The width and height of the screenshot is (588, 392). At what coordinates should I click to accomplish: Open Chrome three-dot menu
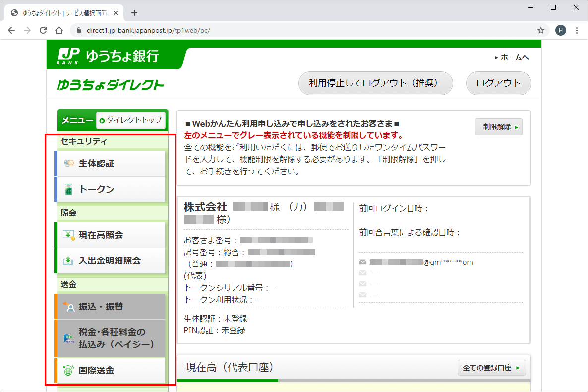[577, 30]
